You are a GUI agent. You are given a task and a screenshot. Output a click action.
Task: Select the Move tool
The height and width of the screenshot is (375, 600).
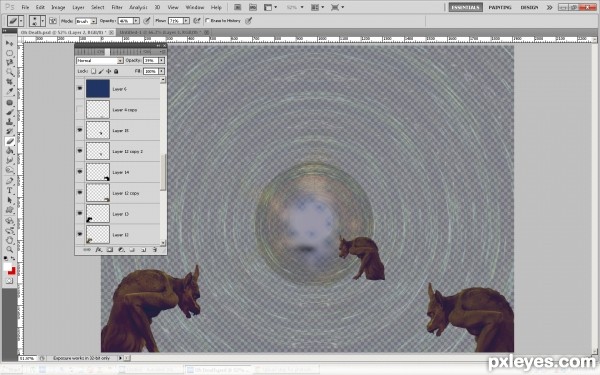10,43
